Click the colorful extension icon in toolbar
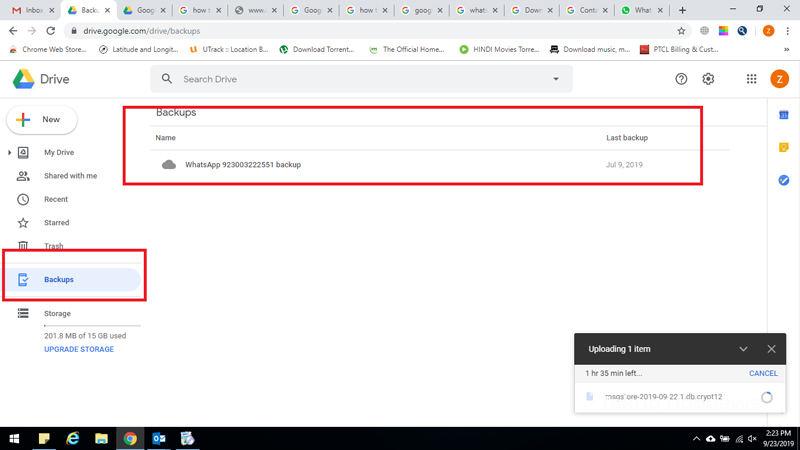This screenshot has height=450, width=800. (x=723, y=31)
